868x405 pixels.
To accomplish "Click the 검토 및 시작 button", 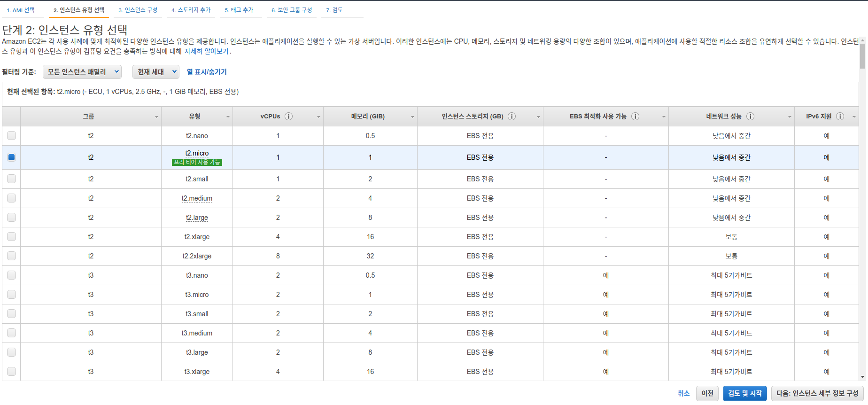I will pyautogui.click(x=745, y=393).
